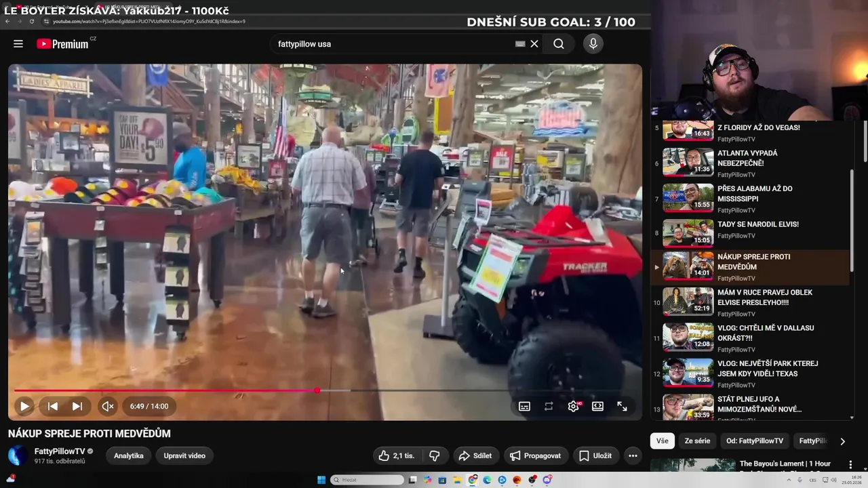Image resolution: width=868 pixels, height=488 pixels.
Task: Open TADY SE NARODIL ELVIS! playlist item
Action: pos(749,233)
